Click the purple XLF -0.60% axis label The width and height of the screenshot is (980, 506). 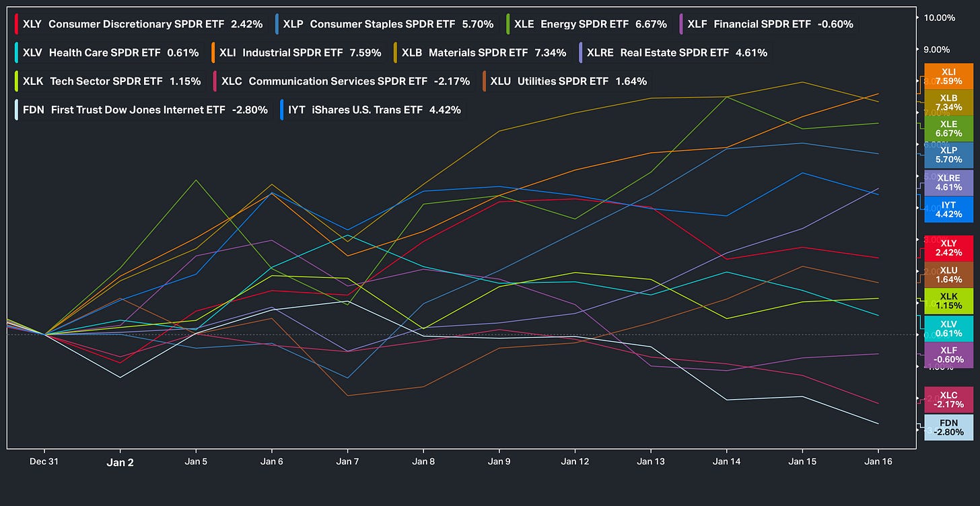click(948, 355)
